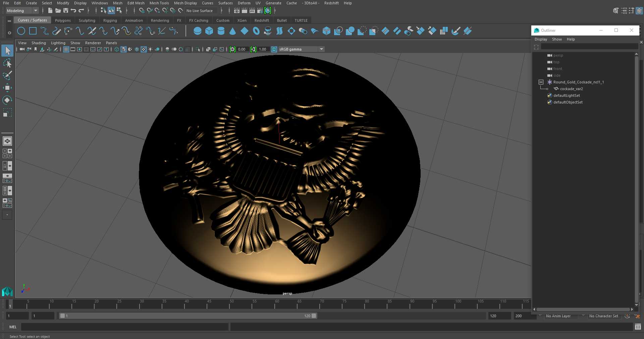This screenshot has width=644, height=339.
Task: Toggle snap to points
Action: pos(157,11)
